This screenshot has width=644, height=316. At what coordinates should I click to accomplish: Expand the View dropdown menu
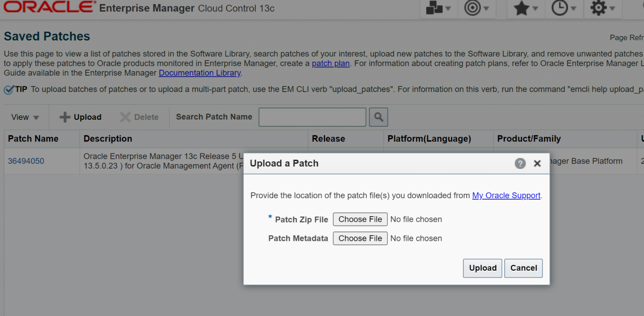[25, 117]
